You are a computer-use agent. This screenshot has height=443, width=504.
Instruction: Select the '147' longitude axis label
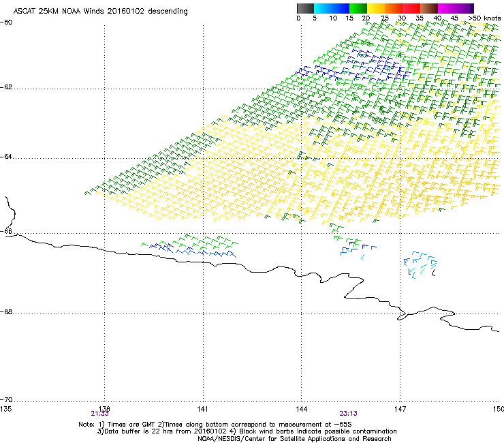[400, 409]
